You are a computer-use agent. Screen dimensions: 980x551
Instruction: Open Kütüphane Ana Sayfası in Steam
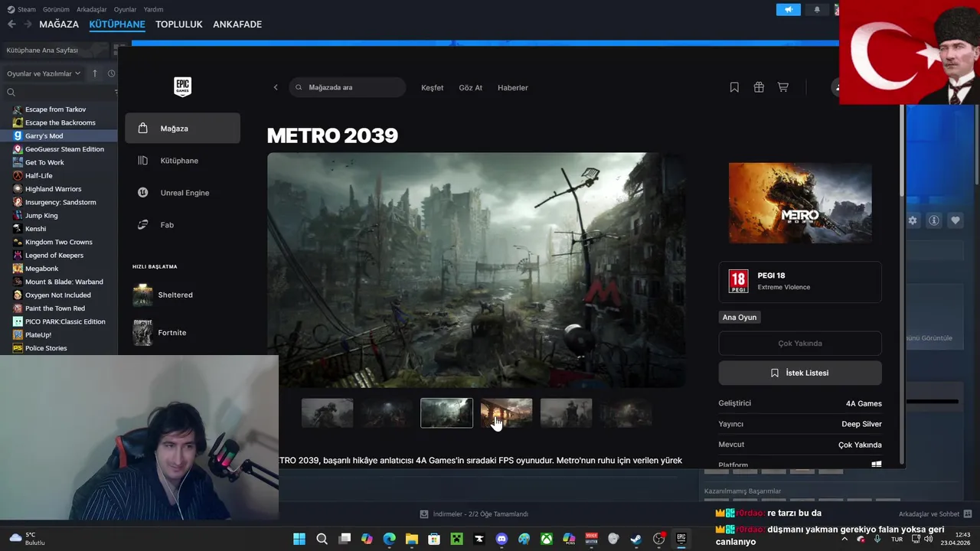[x=57, y=50]
